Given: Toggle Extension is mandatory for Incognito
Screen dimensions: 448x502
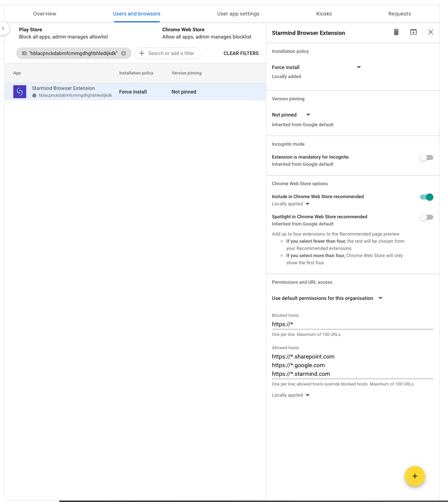Looking at the screenshot, I should click(x=426, y=158).
